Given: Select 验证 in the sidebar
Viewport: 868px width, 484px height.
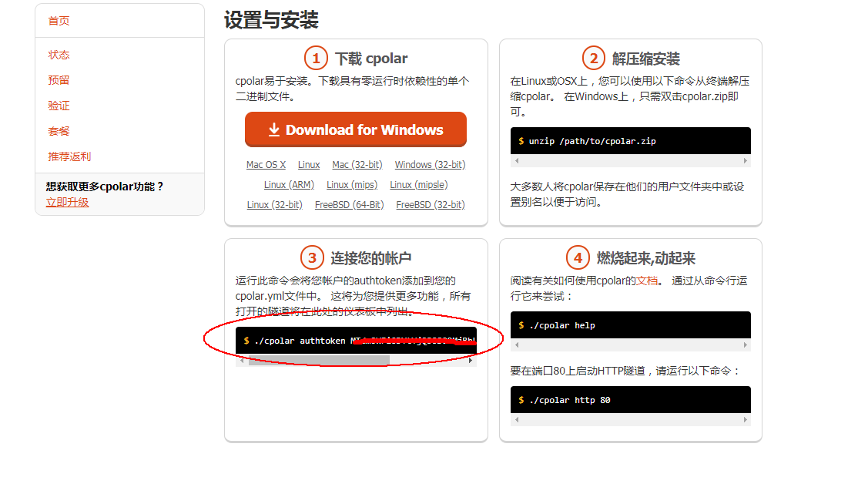Looking at the screenshot, I should click(x=59, y=106).
